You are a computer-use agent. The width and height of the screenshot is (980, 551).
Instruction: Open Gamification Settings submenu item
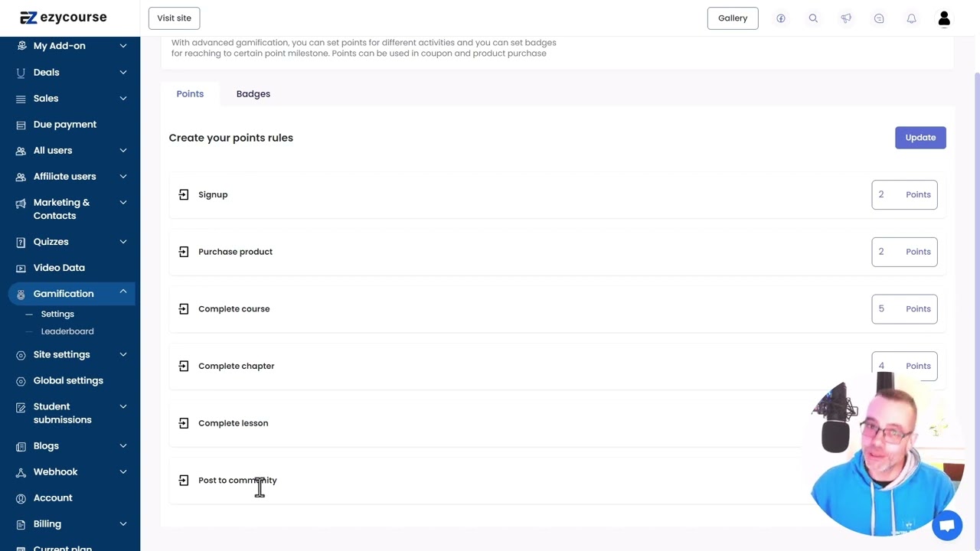[x=57, y=314]
